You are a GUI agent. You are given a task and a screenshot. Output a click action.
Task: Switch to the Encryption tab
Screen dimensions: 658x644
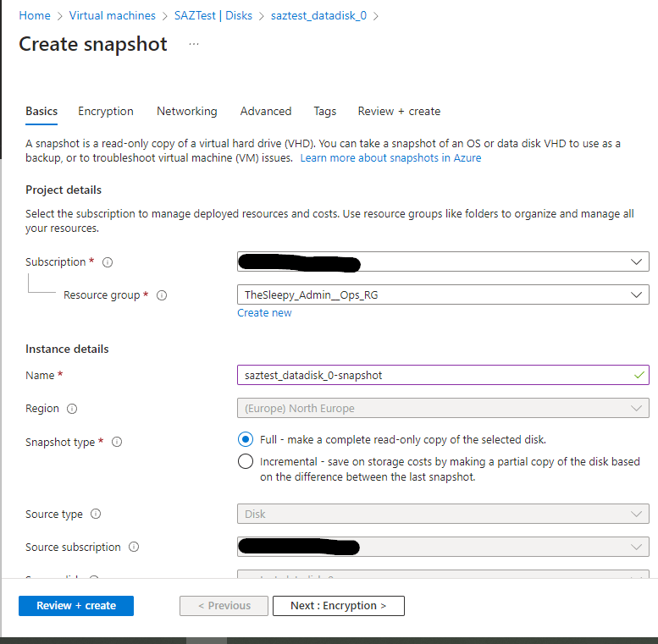coord(106,111)
